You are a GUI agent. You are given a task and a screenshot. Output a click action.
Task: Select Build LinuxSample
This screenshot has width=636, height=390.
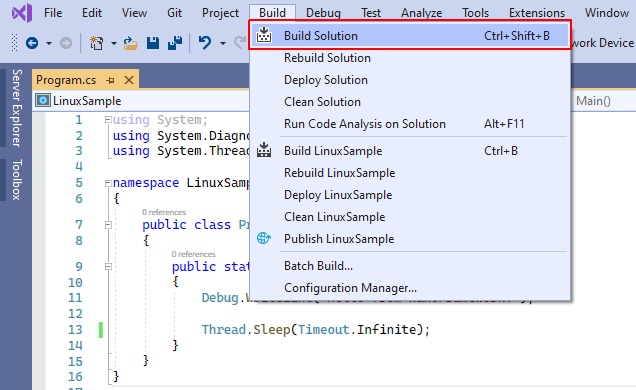coord(410,150)
